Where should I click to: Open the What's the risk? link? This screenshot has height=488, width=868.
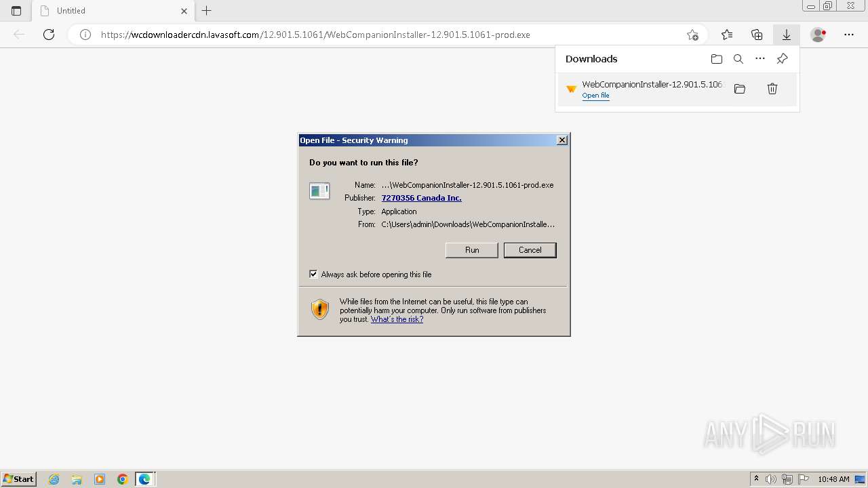tap(397, 319)
